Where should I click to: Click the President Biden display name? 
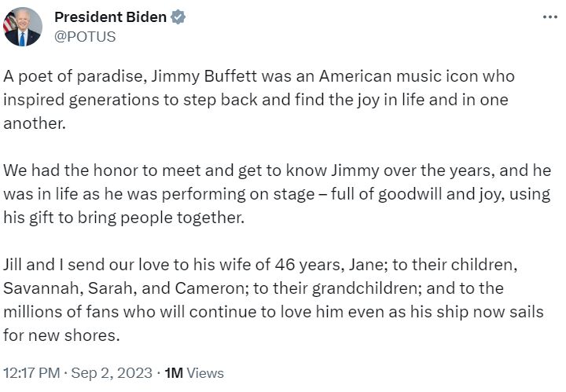(112, 17)
